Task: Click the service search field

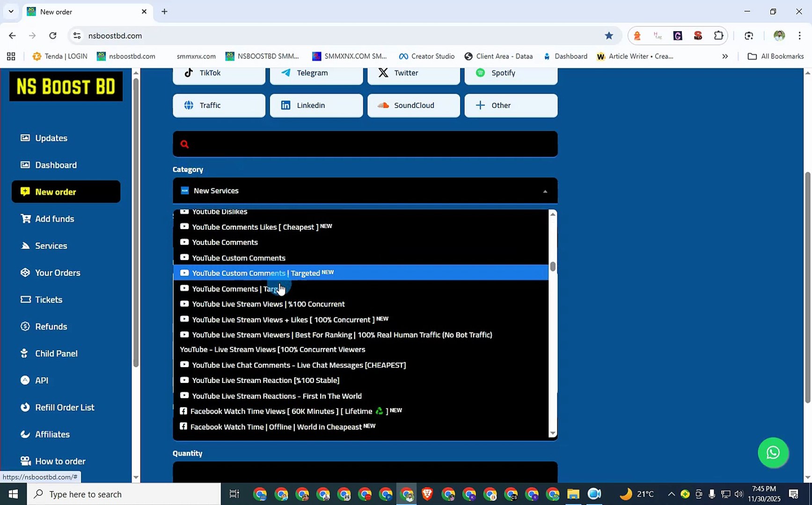Action: [x=365, y=144]
